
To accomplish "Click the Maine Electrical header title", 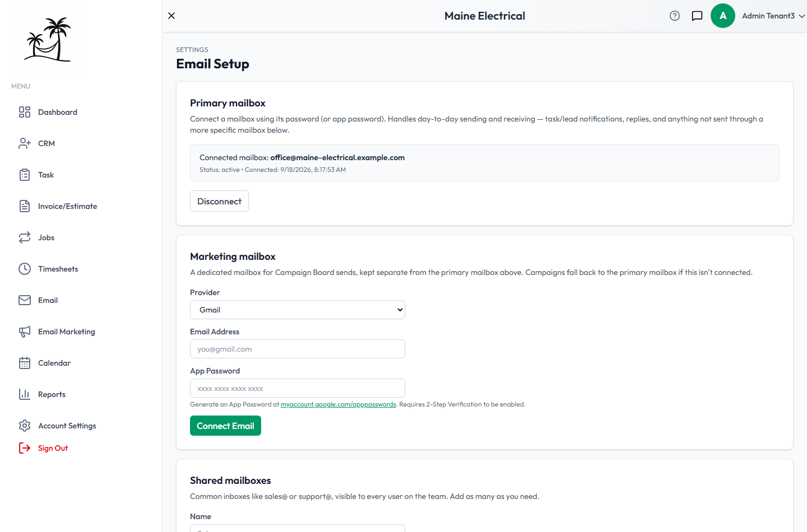I will 485,16.
